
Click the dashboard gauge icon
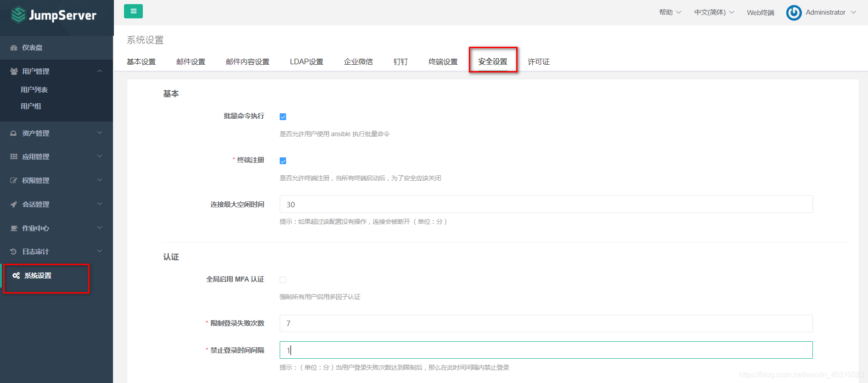click(x=14, y=48)
